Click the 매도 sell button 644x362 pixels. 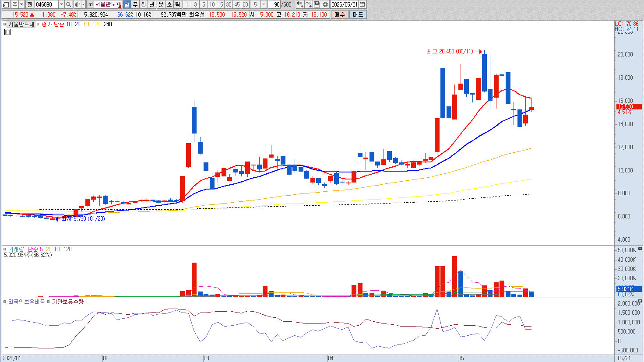(358, 14)
